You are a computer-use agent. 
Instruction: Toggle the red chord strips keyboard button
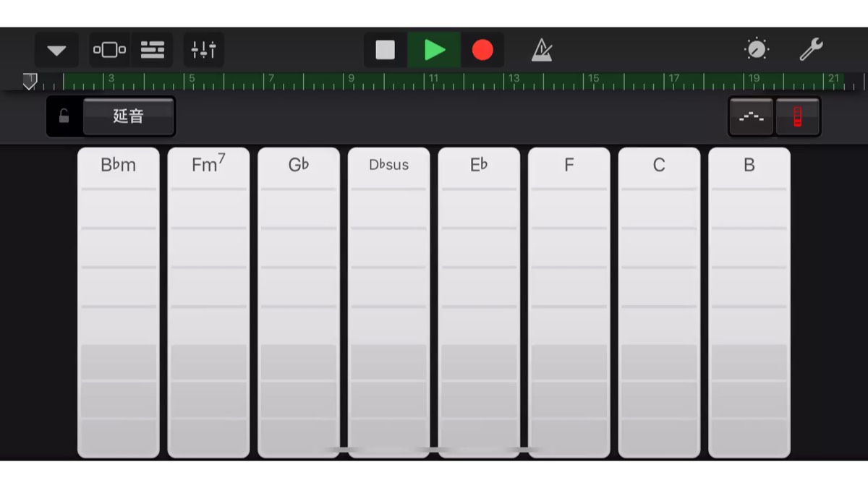pos(798,116)
